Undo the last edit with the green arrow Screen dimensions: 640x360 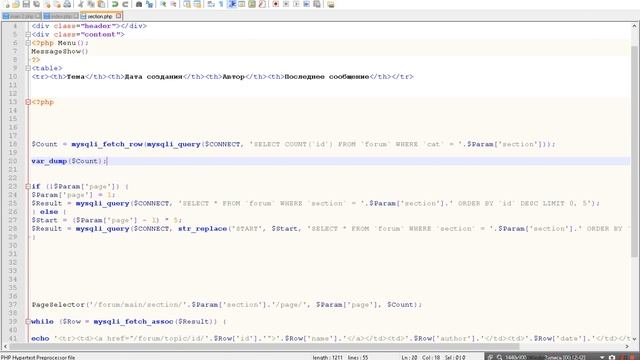click(115, 4)
